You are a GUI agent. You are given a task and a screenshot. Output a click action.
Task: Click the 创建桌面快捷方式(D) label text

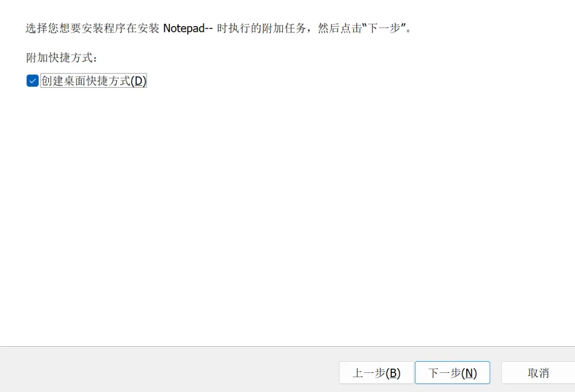[94, 81]
